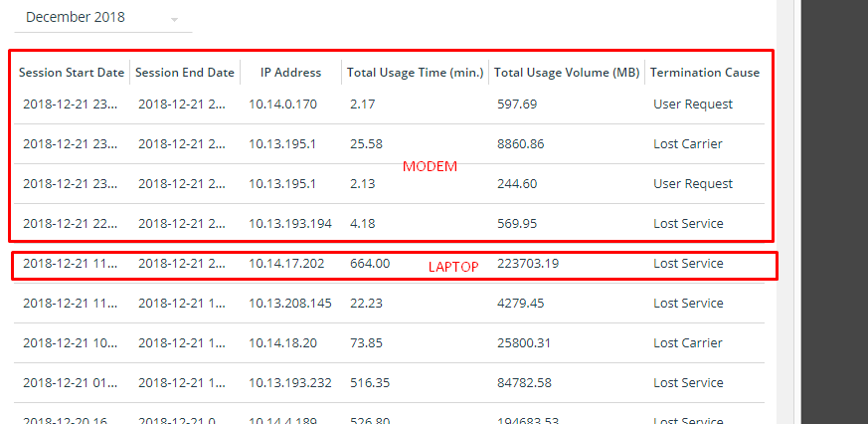Viewport: 868px width, 424px height.
Task: Click the 223703.19 usage volume cell
Action: (x=528, y=264)
